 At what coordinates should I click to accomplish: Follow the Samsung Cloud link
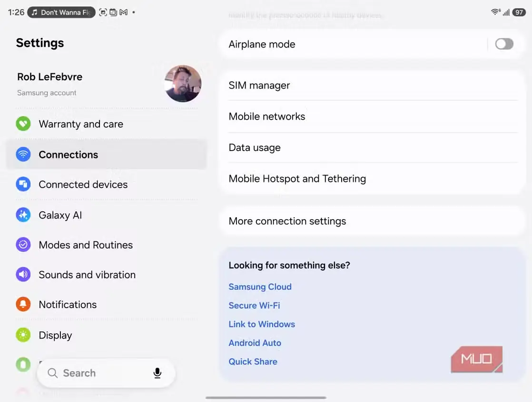pos(260,287)
